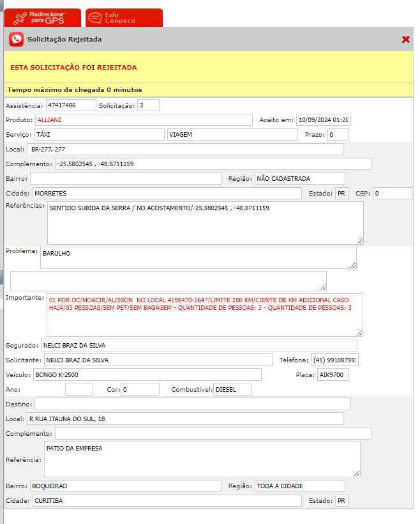Click the destination Local field RUA ITAUNA DO SUL
The width and height of the screenshot is (420, 524).
tap(185, 419)
